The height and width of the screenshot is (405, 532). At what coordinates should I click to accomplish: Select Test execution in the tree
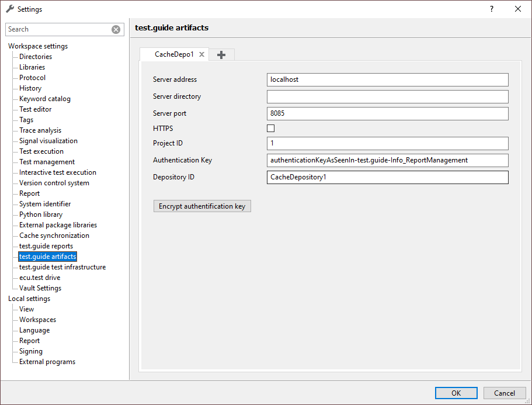pyautogui.click(x=41, y=151)
